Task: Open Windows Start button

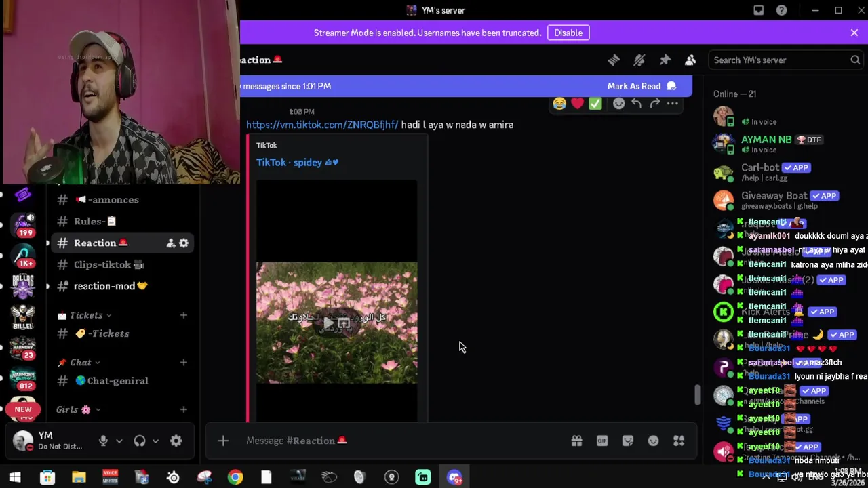Action: pos(15,477)
